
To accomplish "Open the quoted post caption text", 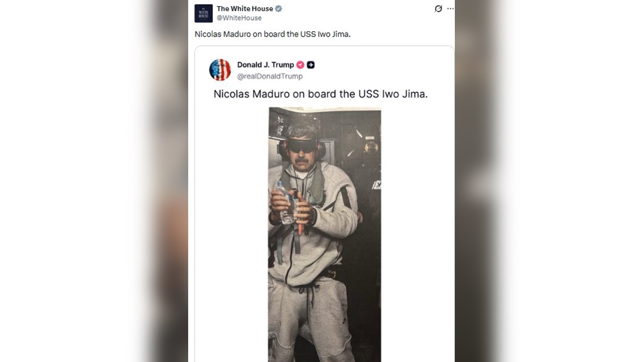I will [x=320, y=94].
